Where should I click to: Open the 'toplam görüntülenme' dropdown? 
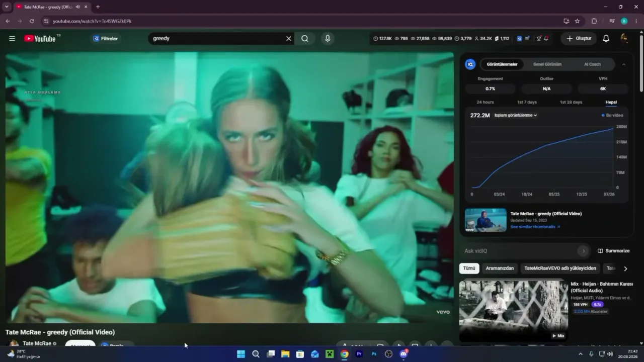point(516,115)
